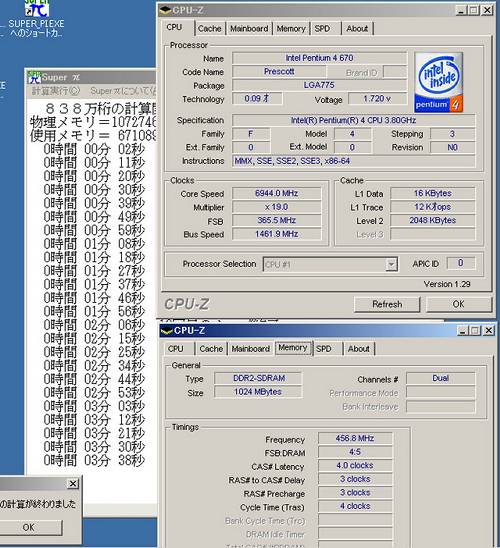Click the Refresh button in CPU-Z
The width and height of the screenshot is (500, 548).
click(387, 304)
